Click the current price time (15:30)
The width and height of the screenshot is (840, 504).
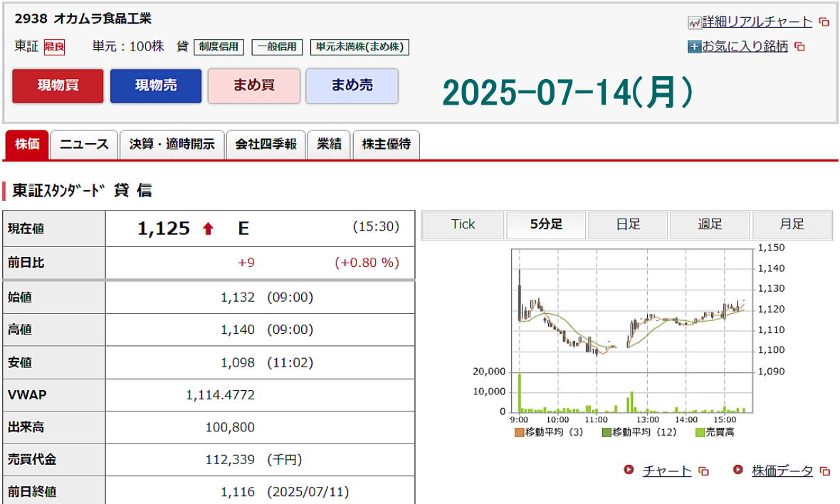click(376, 226)
